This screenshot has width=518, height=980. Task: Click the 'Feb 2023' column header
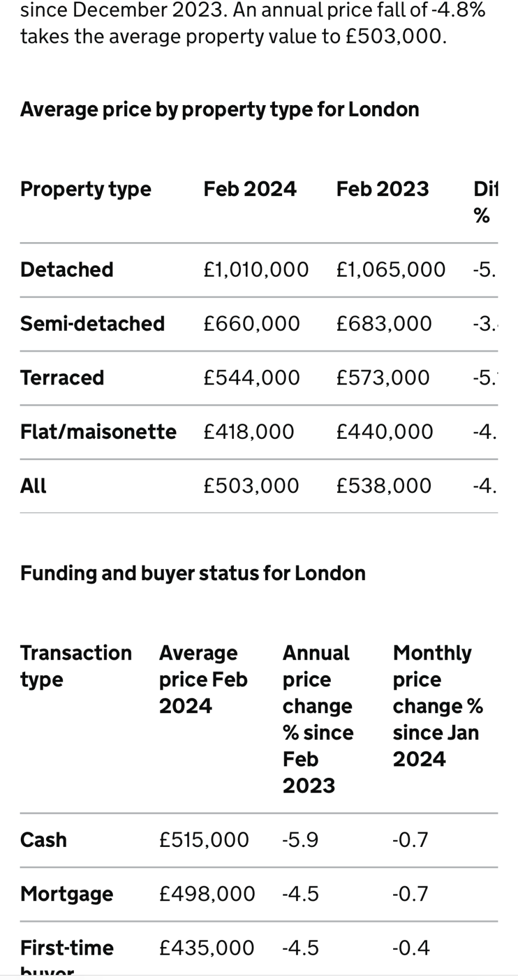point(382,189)
